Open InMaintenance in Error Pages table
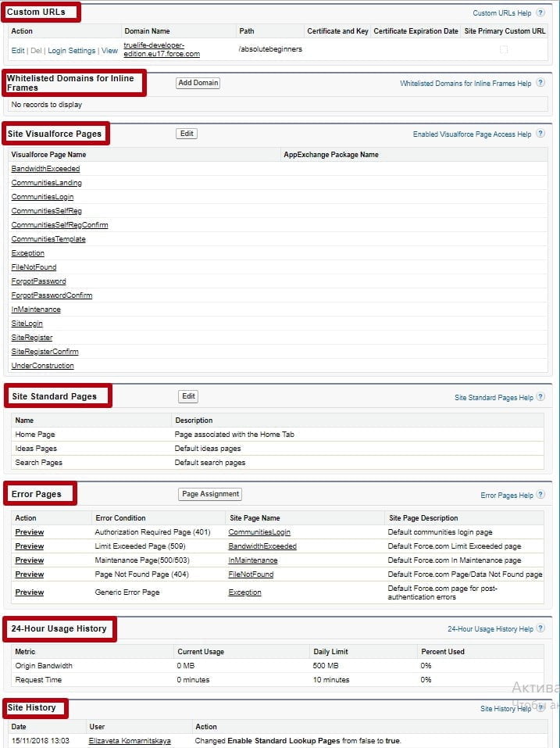 coord(253,560)
